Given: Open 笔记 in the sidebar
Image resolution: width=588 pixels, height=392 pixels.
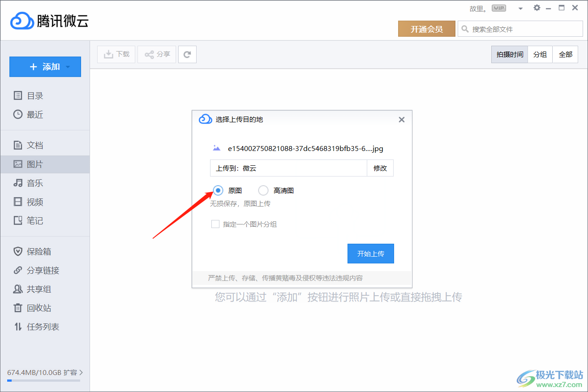Looking at the screenshot, I should (45, 220).
